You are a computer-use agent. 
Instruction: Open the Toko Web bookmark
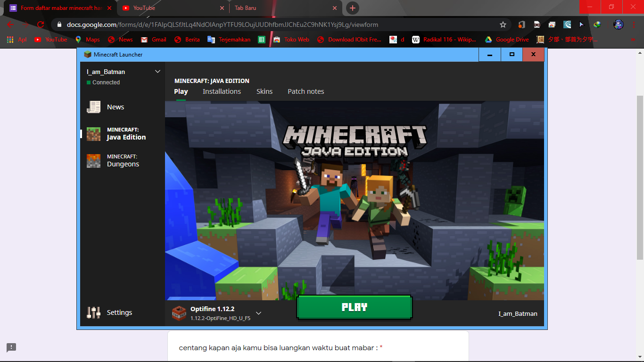[x=291, y=40]
